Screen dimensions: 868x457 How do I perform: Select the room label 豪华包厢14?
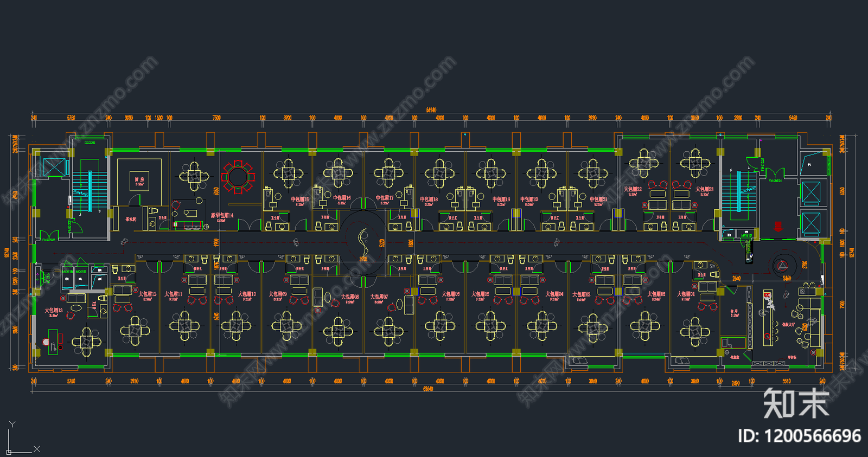click(x=222, y=215)
